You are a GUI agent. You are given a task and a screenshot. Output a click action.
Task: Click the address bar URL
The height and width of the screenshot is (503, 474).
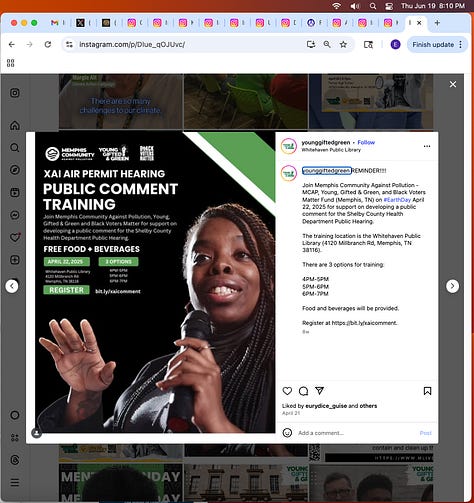pos(132,44)
